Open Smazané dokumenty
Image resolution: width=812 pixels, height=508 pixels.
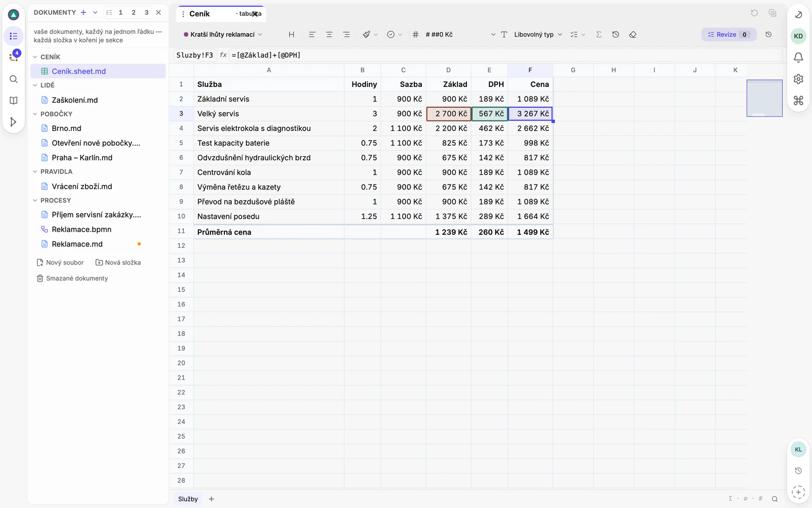[x=72, y=278]
